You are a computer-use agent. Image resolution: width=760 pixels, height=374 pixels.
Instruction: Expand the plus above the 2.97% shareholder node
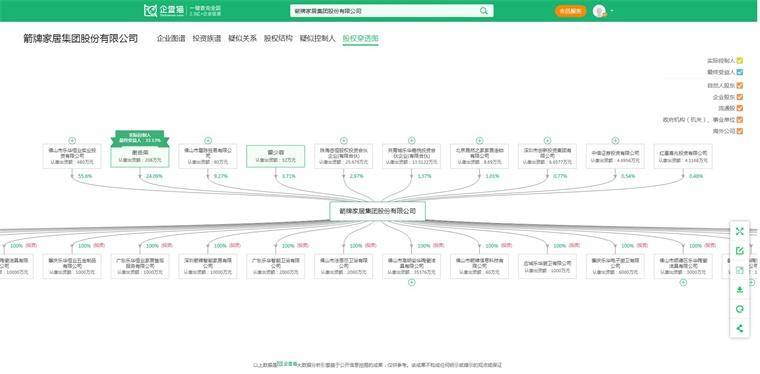click(x=344, y=141)
